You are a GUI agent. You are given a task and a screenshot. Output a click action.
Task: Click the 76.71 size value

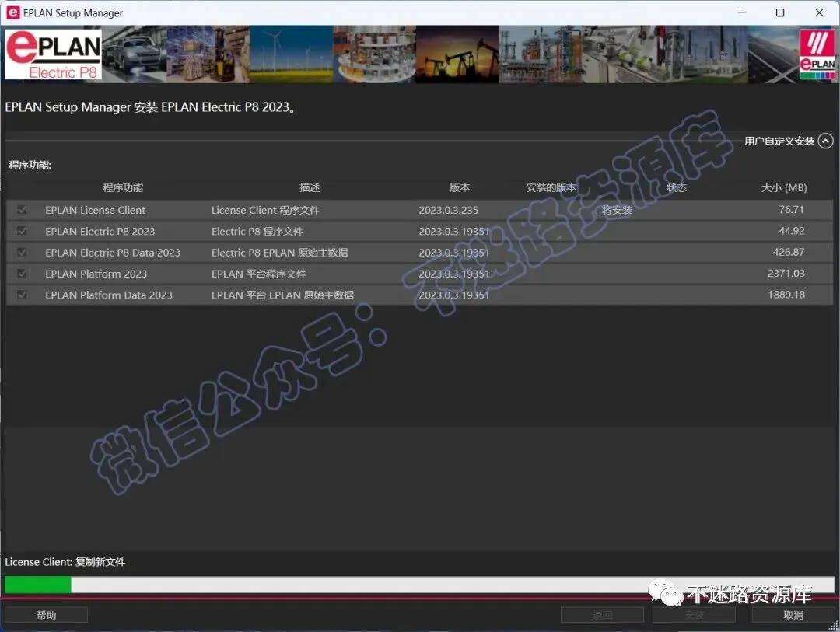(791, 209)
